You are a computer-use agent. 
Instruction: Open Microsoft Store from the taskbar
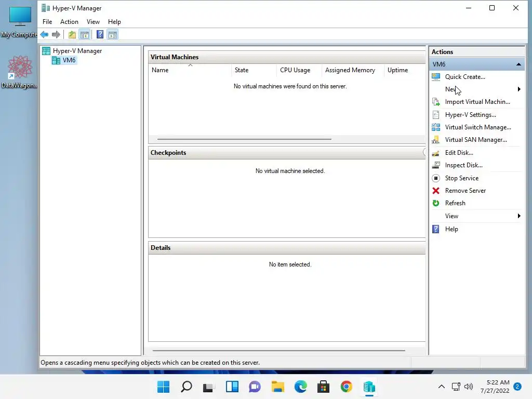pos(323,387)
